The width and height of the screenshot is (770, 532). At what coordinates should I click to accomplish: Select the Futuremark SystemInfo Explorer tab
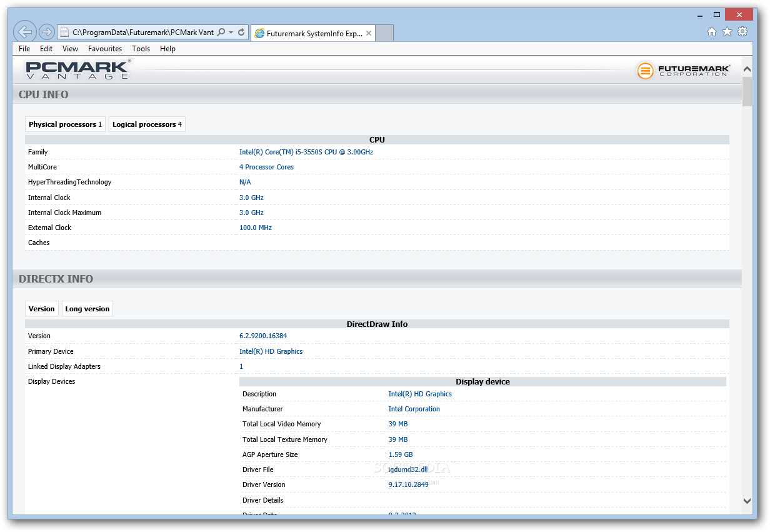pos(312,34)
